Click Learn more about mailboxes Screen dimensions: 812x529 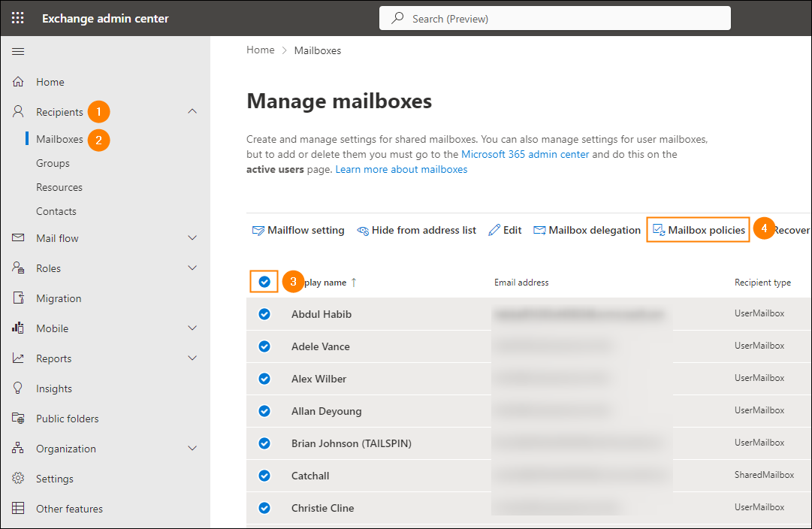pos(401,169)
